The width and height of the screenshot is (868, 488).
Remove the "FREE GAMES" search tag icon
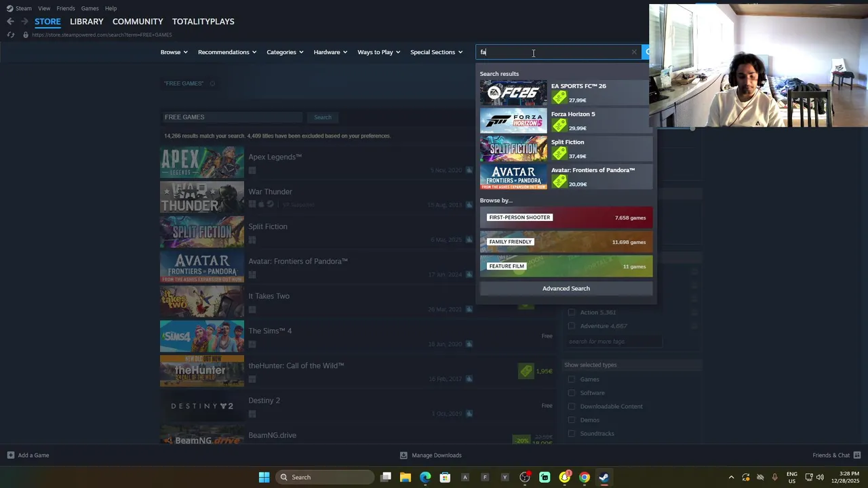(x=212, y=83)
